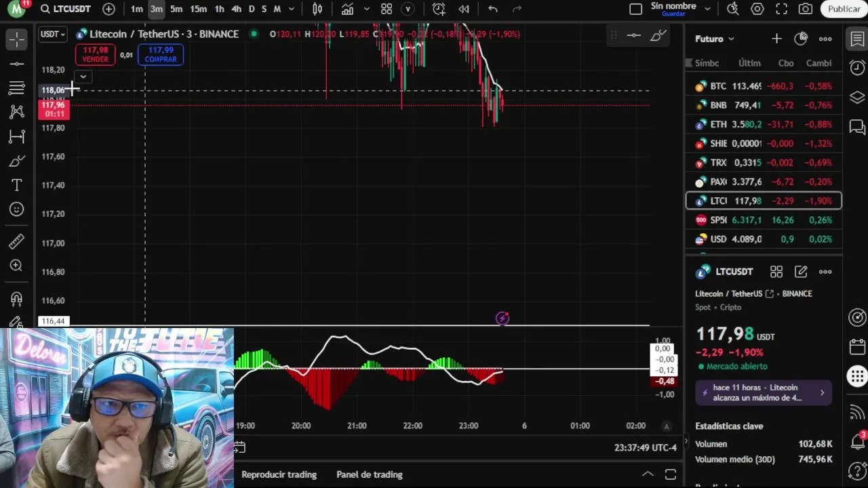Open the chats panel icon
Image resolution: width=868 pixels, height=488 pixels.
[857, 127]
